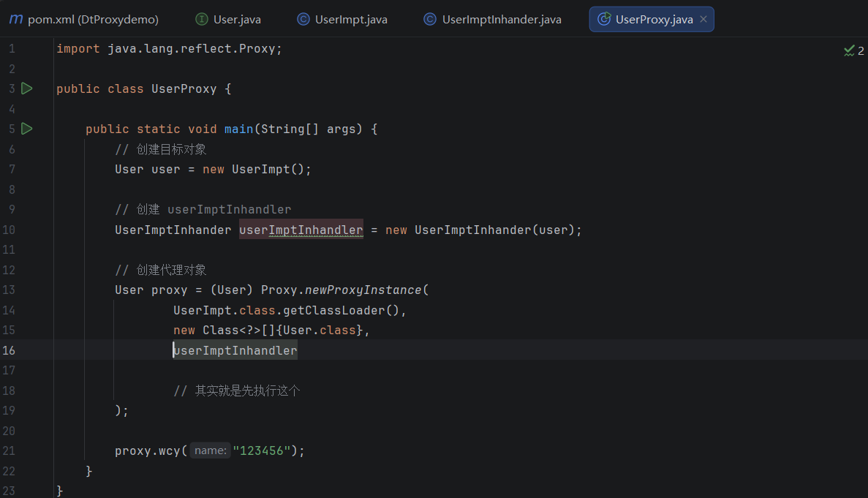868x498 pixels.
Task: Click the "123456" string literal
Action: click(x=261, y=451)
